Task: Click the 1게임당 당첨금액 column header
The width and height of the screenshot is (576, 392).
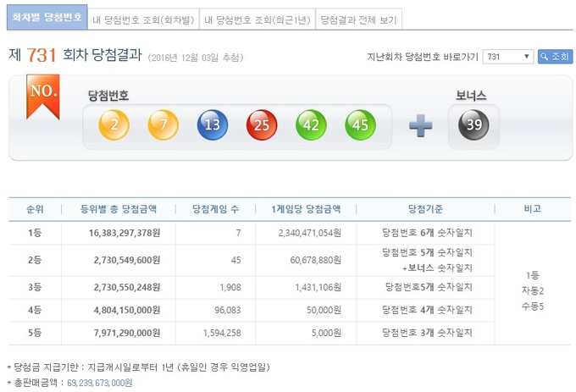Action: tap(306, 208)
